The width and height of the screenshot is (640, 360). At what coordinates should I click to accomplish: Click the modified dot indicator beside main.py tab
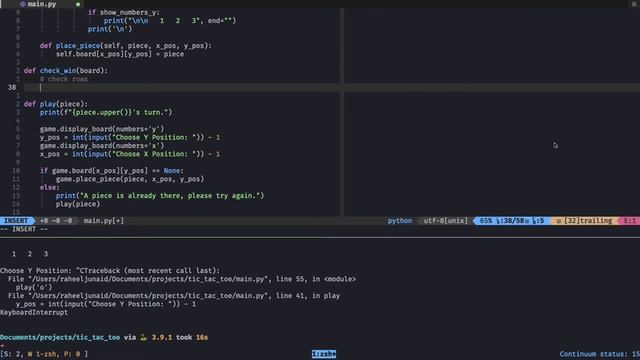(78, 4)
